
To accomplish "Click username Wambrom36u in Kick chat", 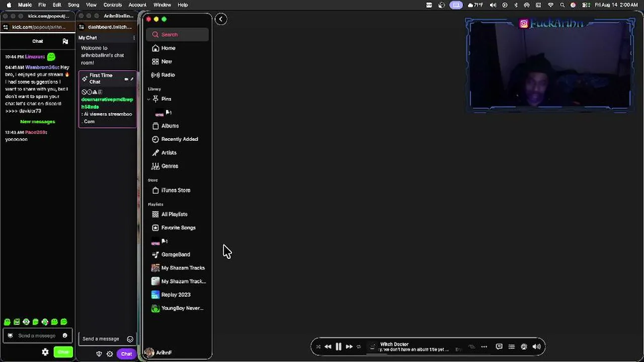I will [x=42, y=67].
